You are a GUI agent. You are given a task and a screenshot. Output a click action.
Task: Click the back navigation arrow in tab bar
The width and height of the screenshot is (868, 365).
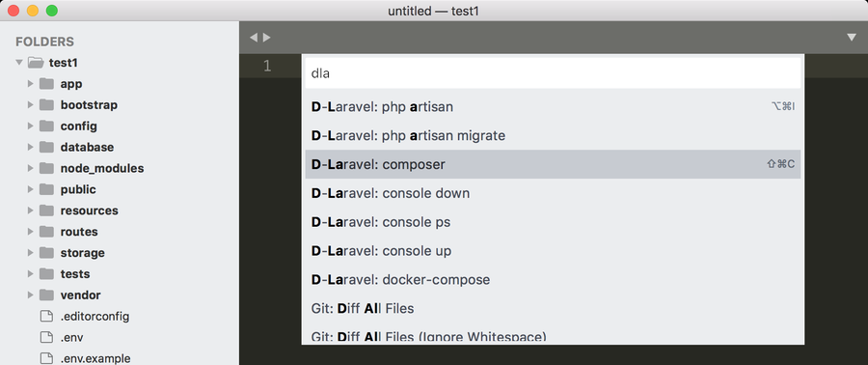coord(253,38)
